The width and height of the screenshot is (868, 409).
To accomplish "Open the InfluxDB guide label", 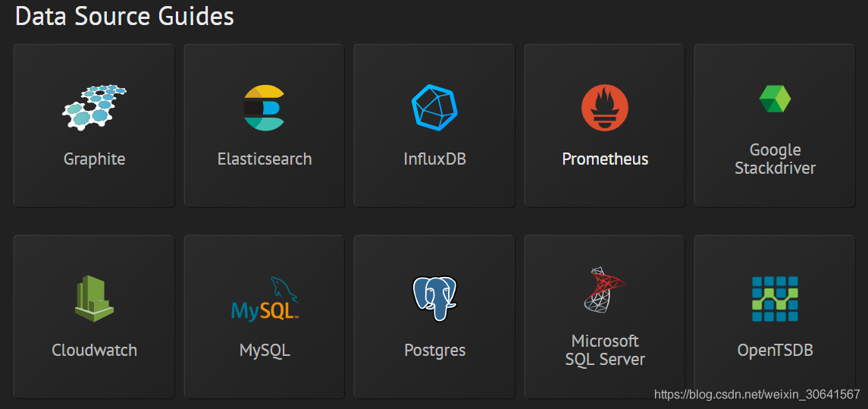I will (434, 159).
